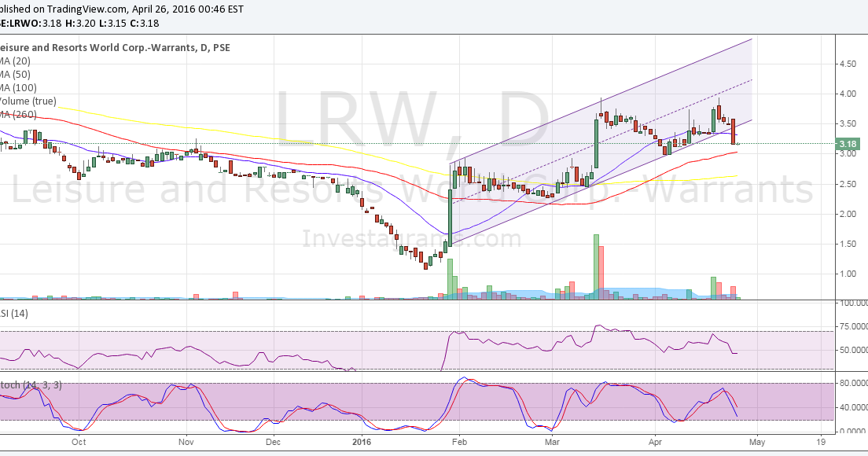The width and height of the screenshot is (868, 456).
Task: Click the published on TradingView.com date header
Action: tap(121, 9)
